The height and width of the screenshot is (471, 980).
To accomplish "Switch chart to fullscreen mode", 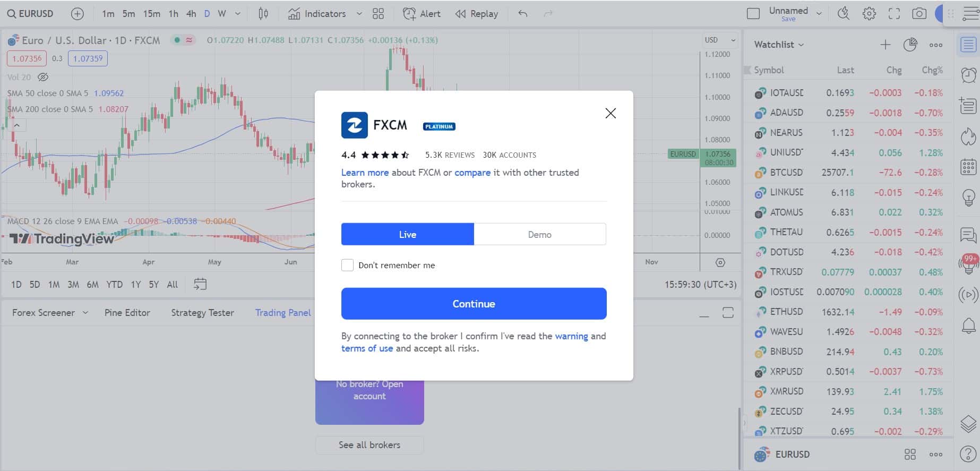I will click(x=895, y=14).
